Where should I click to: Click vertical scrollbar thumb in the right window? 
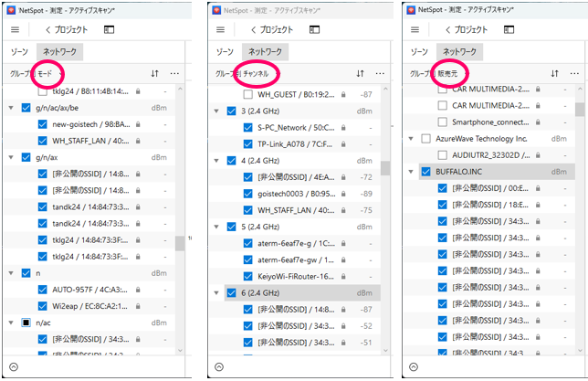pyautogui.click(x=580, y=110)
